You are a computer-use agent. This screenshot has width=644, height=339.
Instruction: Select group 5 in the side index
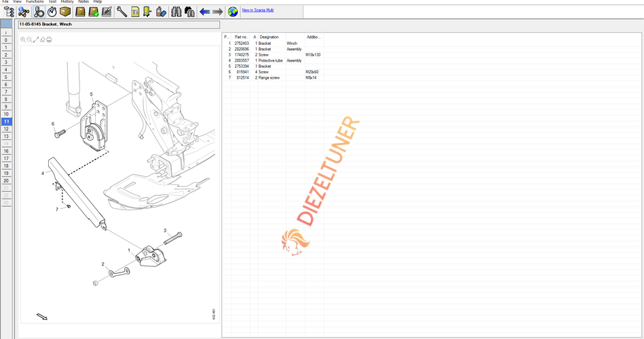(6, 77)
